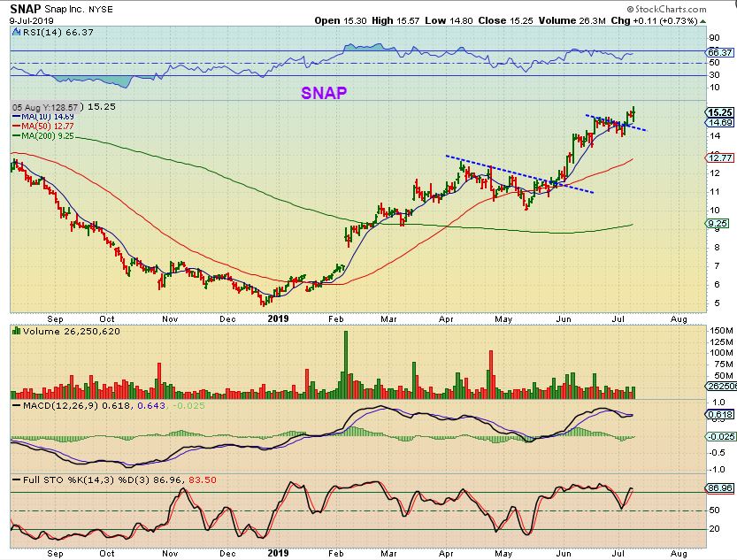Click the NYSE exchange label
This screenshot has width=737, height=560.
tap(101, 10)
